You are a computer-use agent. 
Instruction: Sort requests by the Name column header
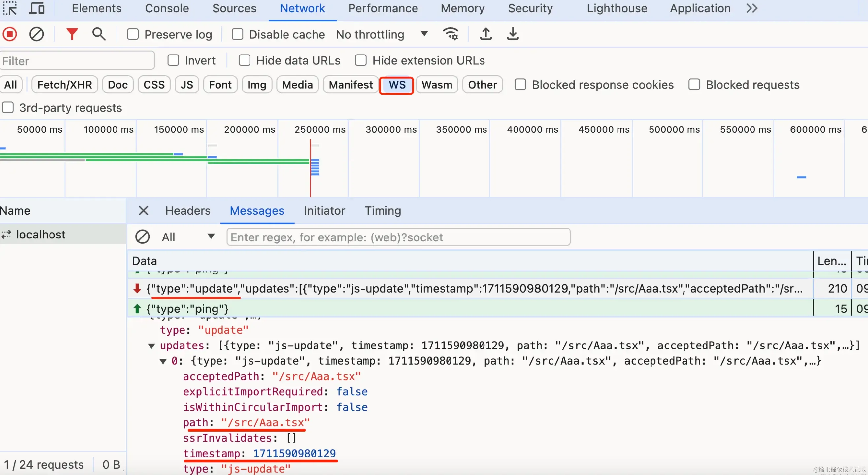tap(63, 211)
